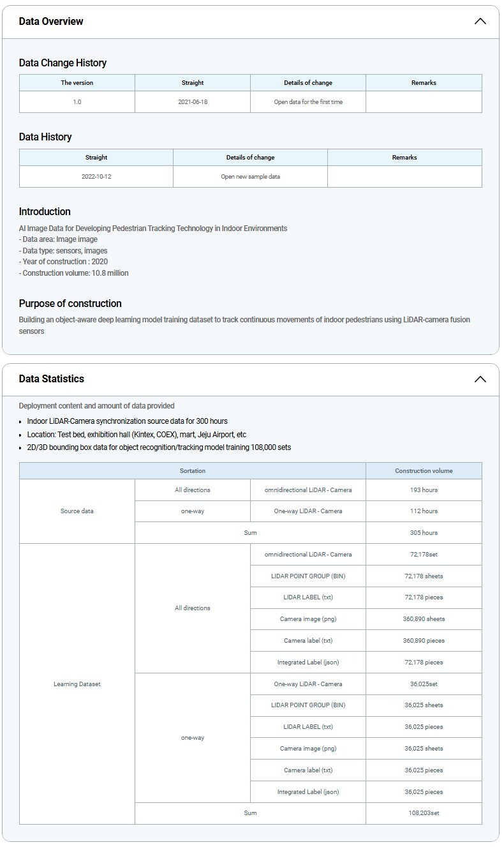
Task: Select the Source data row label
Action: [77, 511]
